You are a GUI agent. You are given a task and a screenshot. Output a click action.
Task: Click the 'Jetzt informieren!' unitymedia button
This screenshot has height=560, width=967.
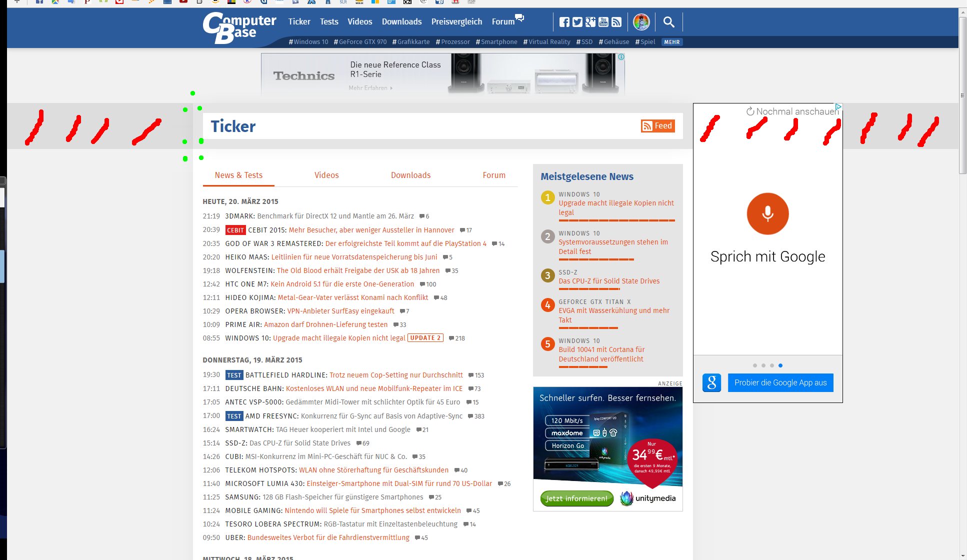(576, 498)
